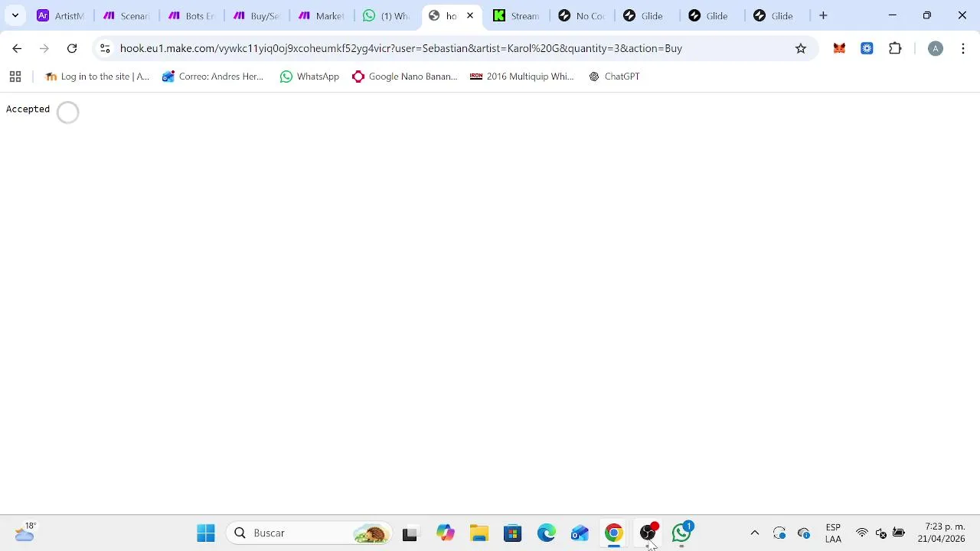The height and width of the screenshot is (551, 980).
Task: View site information icon beside the URL
Action: pyautogui.click(x=106, y=48)
